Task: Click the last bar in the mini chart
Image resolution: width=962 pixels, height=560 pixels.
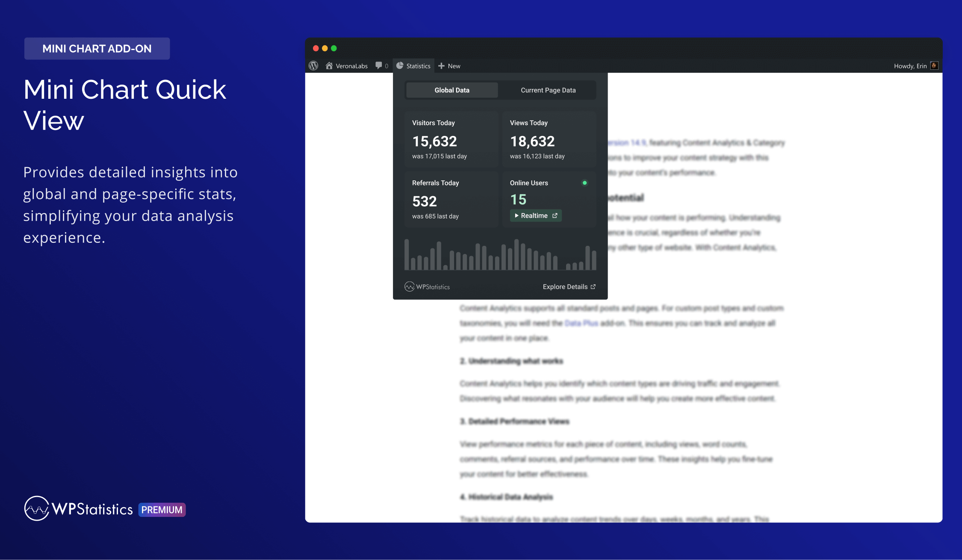Action: click(594, 260)
